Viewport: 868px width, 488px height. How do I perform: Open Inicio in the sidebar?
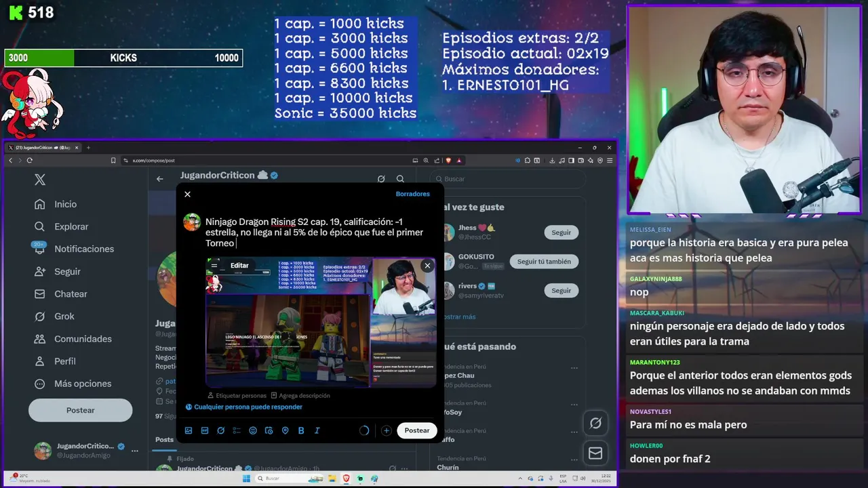56,204
